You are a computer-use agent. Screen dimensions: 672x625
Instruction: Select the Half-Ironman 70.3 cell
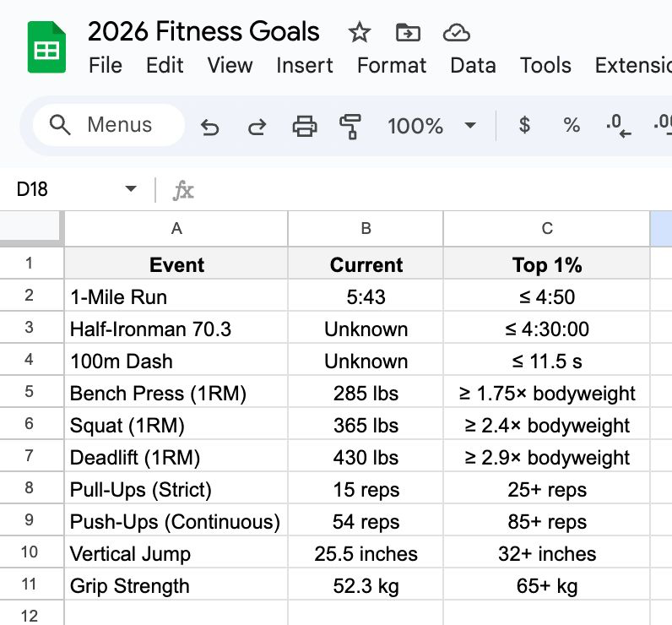click(x=176, y=328)
